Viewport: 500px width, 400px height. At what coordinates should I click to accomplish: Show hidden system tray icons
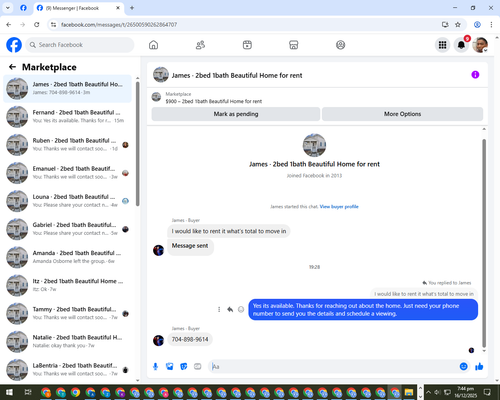[428, 392]
